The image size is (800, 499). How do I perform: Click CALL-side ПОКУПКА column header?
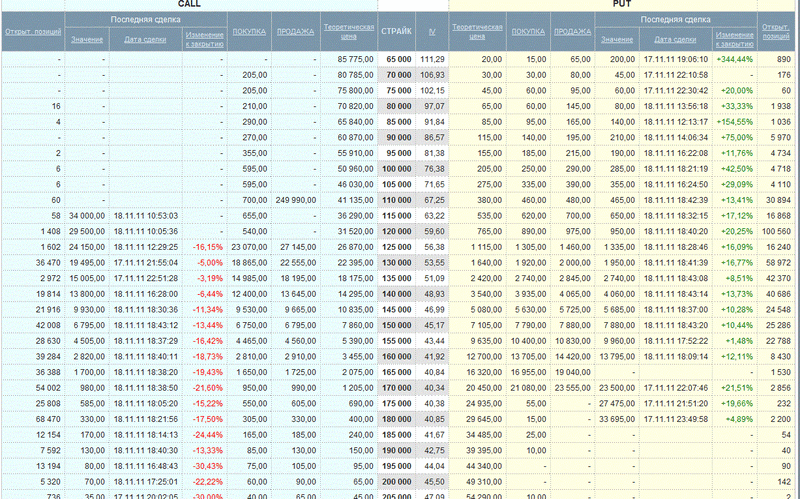(249, 31)
